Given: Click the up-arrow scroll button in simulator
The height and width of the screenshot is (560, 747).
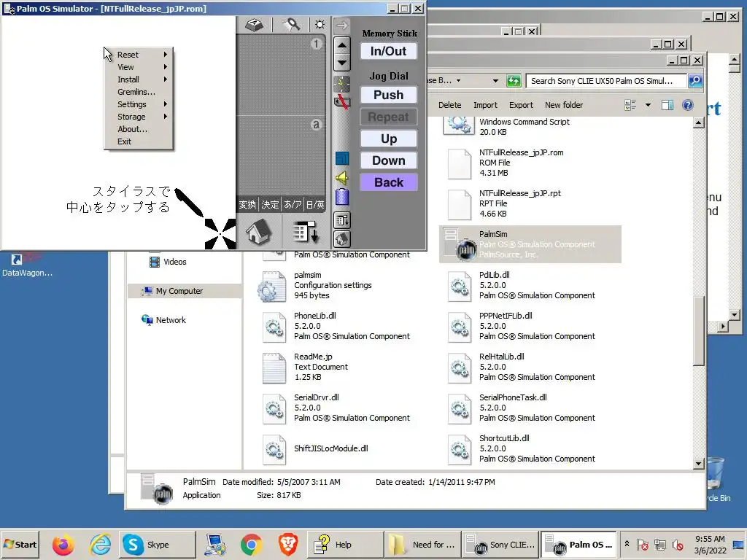Looking at the screenshot, I should click(341, 45).
